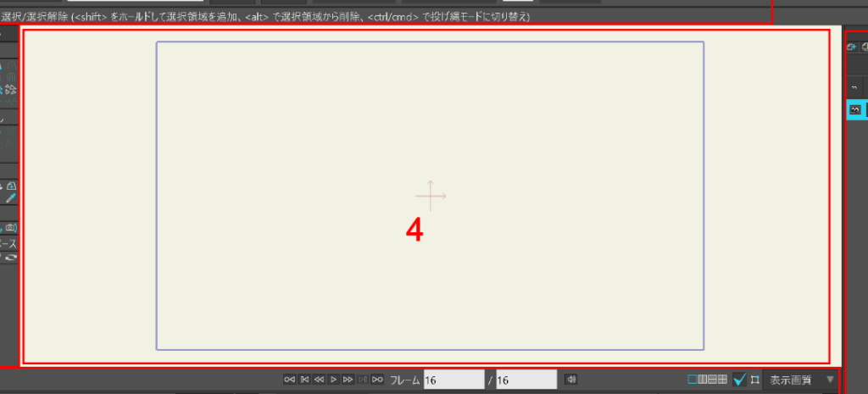Viewport: 868px width, 394px height.
Task: Toggle the sound speaker icon
Action: point(570,379)
